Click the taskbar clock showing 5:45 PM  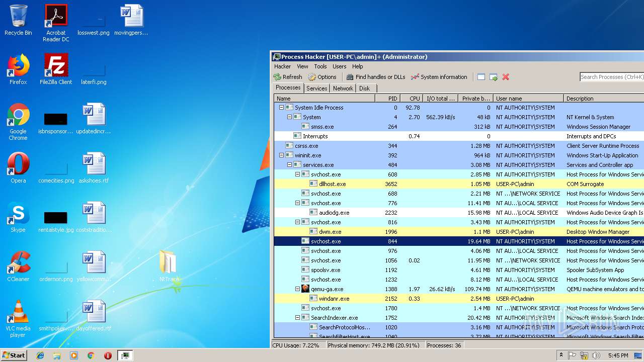[x=618, y=355]
